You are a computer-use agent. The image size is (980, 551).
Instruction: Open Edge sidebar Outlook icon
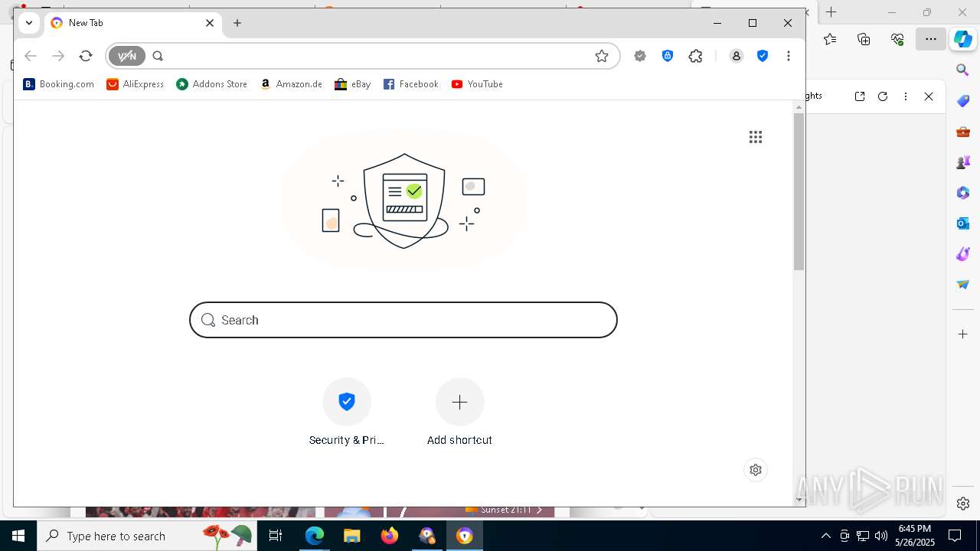(x=963, y=223)
